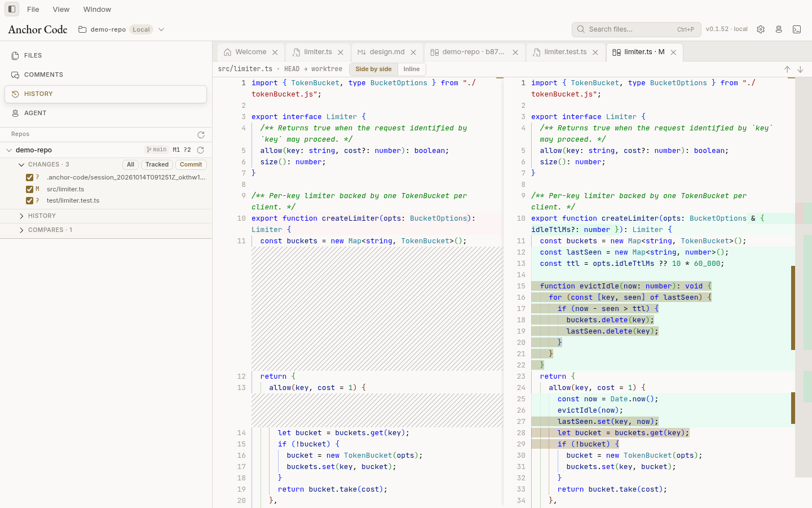
Task: Open the View menu
Action: [61, 9]
